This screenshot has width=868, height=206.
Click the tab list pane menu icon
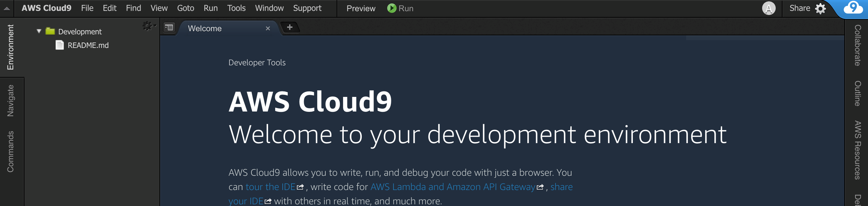169,27
